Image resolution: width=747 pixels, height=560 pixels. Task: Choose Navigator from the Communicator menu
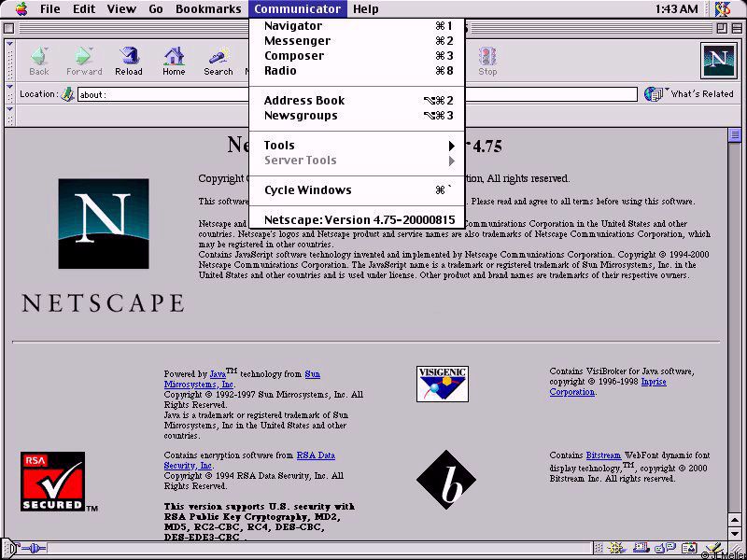tap(357, 26)
